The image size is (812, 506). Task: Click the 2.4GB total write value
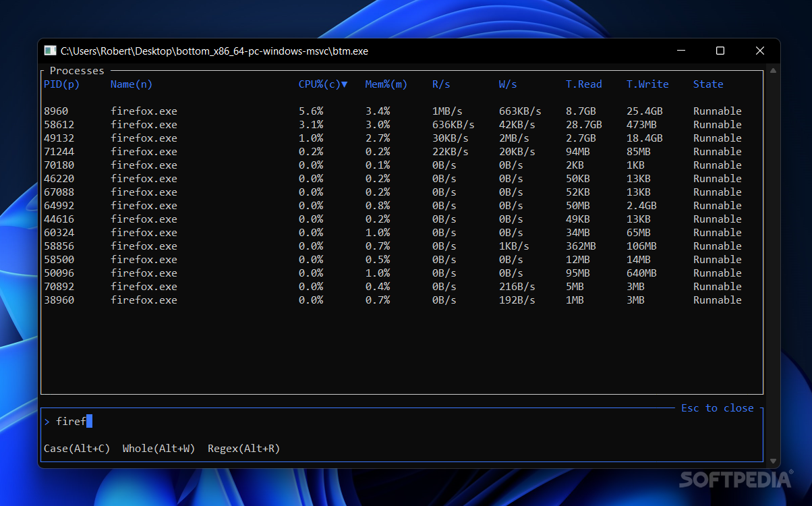tap(641, 206)
